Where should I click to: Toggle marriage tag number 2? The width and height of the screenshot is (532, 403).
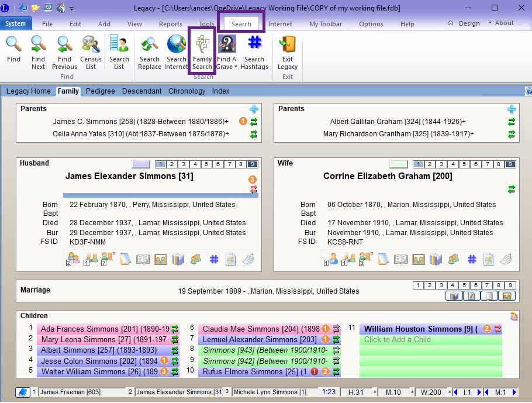click(x=430, y=285)
